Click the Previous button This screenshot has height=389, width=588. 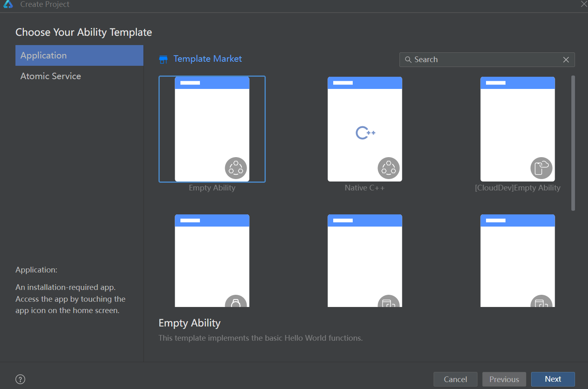(x=504, y=379)
